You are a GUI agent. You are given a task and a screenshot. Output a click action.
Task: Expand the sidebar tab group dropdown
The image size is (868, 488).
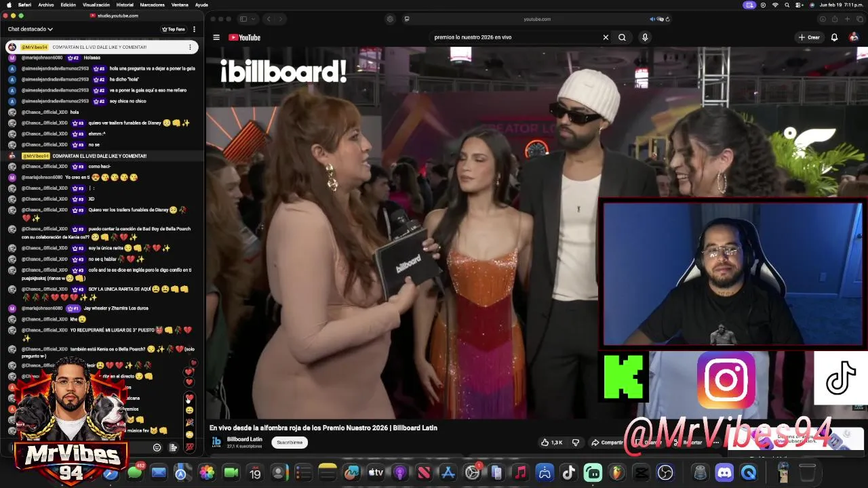[x=252, y=19]
